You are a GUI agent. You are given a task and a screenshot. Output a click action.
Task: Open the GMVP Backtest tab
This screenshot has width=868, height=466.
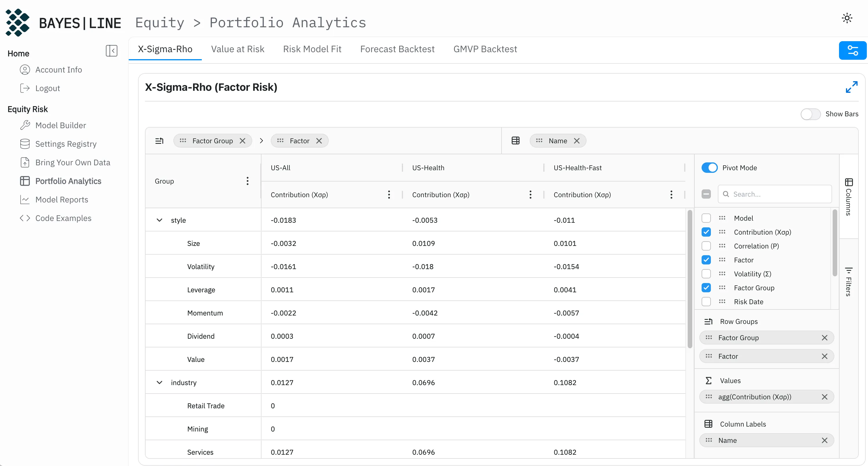(x=485, y=49)
